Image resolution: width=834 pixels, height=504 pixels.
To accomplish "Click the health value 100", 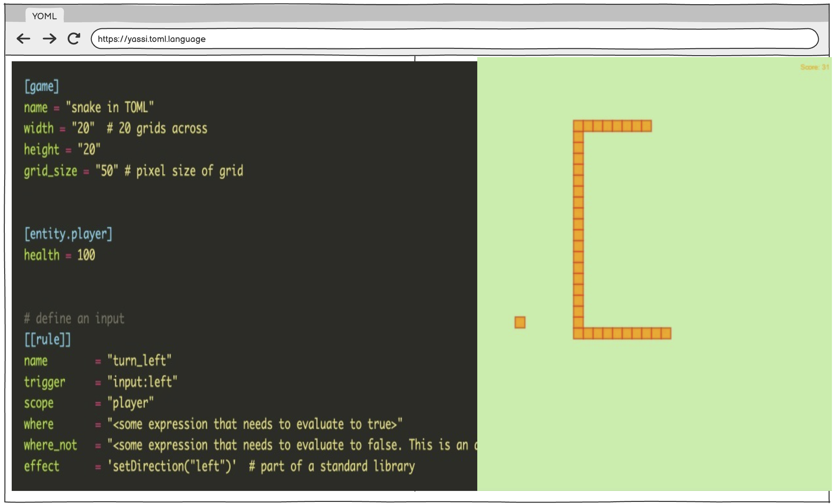I will click(x=86, y=255).
